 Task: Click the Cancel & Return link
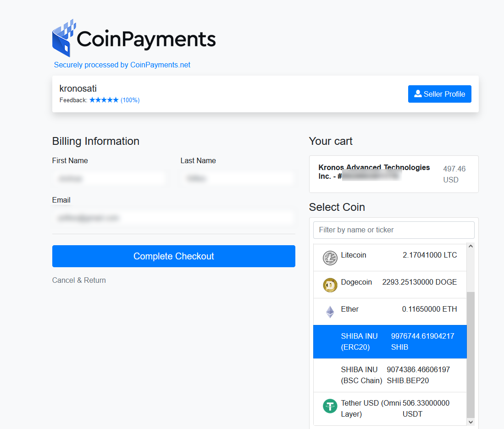(79, 280)
